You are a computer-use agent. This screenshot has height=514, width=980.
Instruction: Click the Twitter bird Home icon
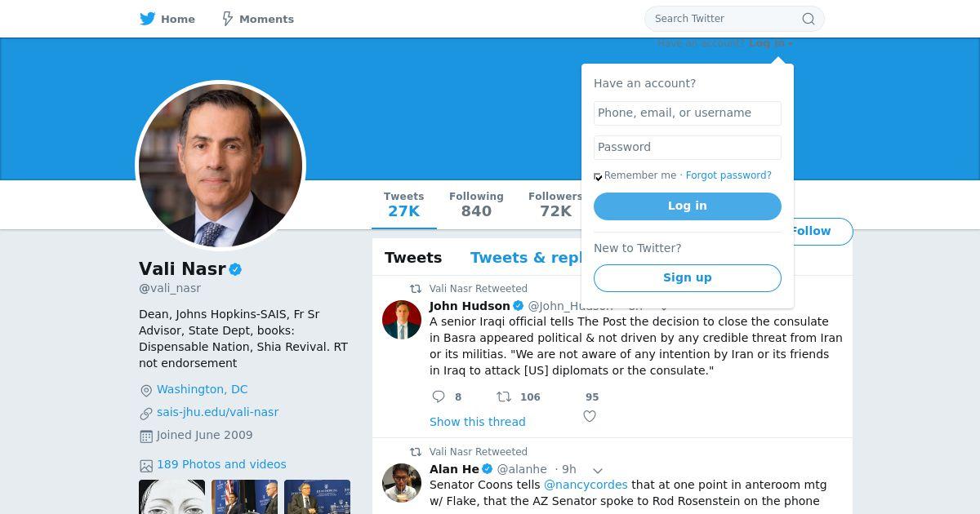tap(148, 19)
